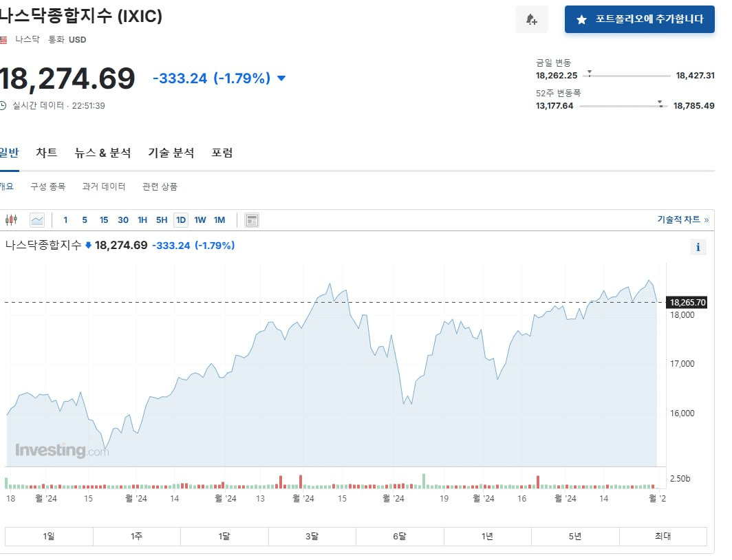Open the 일반 tab

tap(9, 153)
